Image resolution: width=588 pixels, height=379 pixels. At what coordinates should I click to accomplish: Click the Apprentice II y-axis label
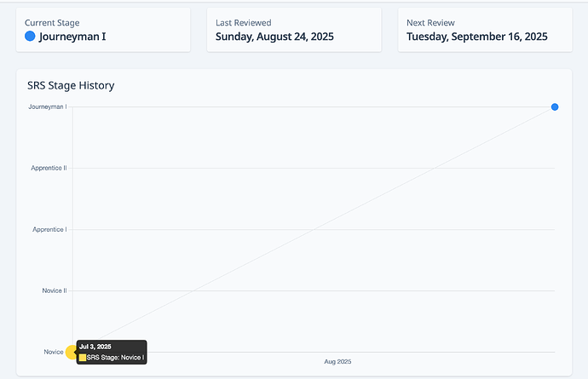click(49, 168)
